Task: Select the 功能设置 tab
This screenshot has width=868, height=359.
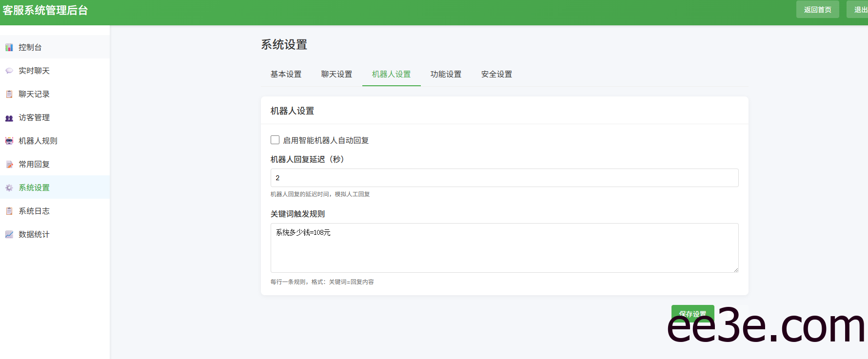Action: [x=446, y=74]
